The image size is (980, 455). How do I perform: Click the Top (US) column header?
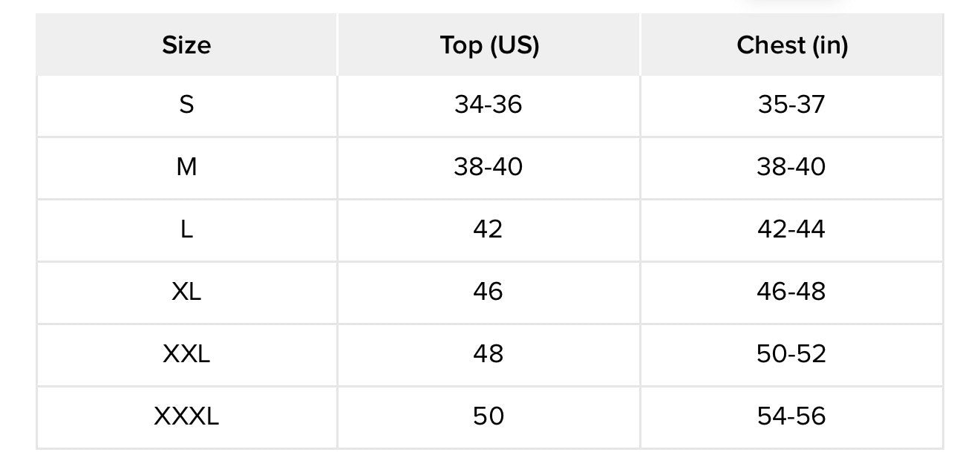point(489,45)
